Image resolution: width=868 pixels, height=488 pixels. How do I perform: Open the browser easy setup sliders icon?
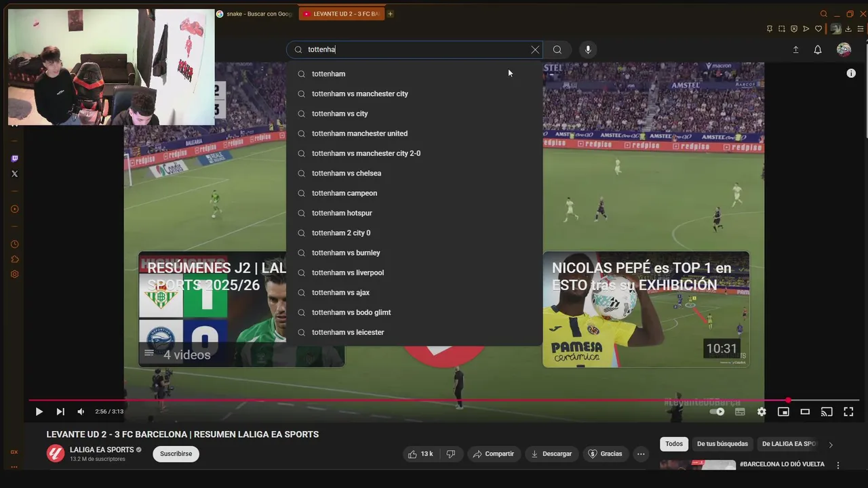click(861, 28)
